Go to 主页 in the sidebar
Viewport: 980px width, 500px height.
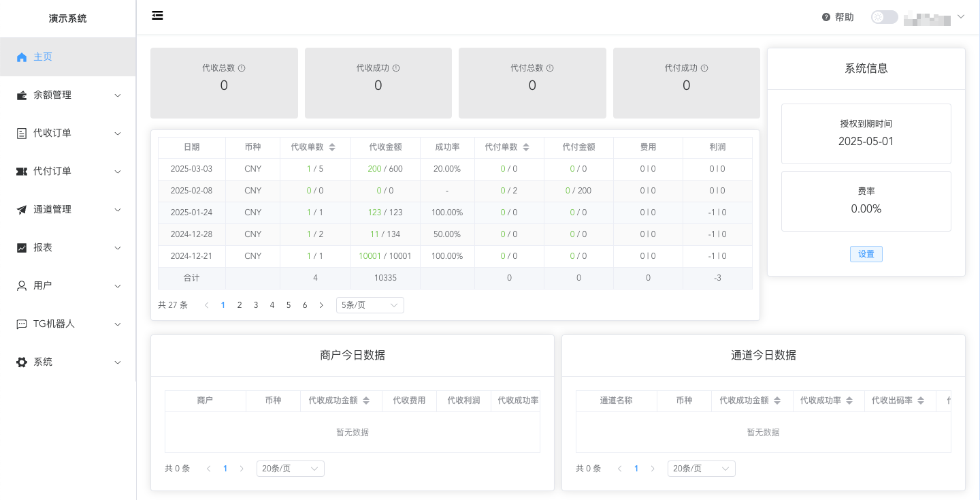click(x=43, y=57)
